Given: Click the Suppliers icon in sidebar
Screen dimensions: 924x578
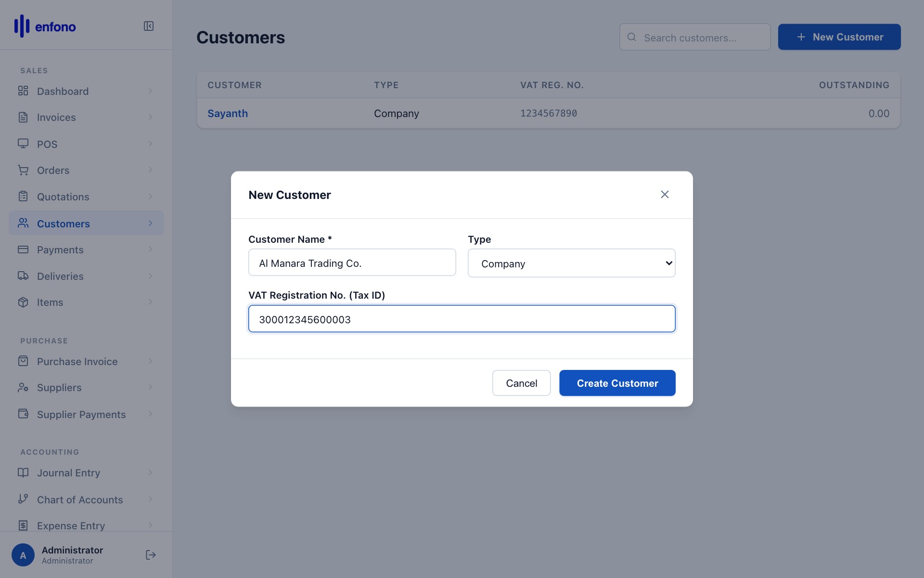Looking at the screenshot, I should 23,387.
